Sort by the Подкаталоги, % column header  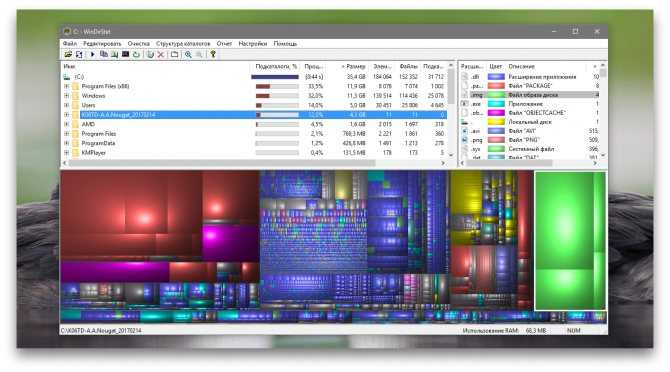276,66
